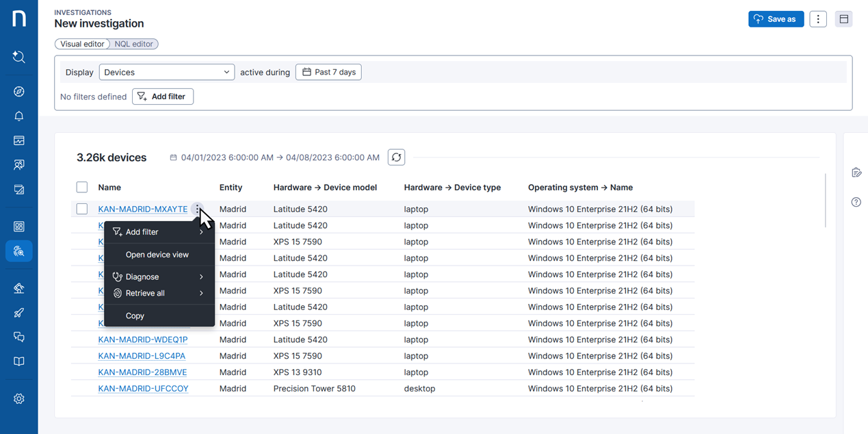Click the Past 7 days timeframe picker
Screen dimensions: 868x434
tap(328, 72)
